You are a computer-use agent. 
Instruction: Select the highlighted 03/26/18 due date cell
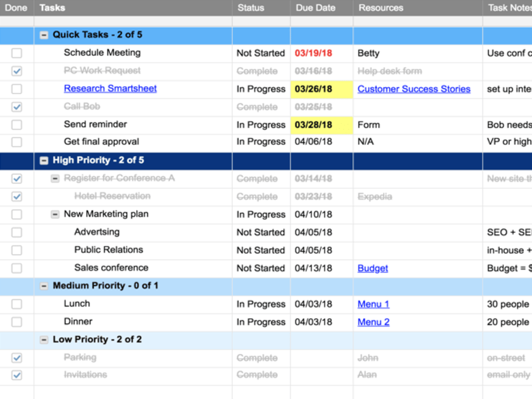[x=322, y=89]
